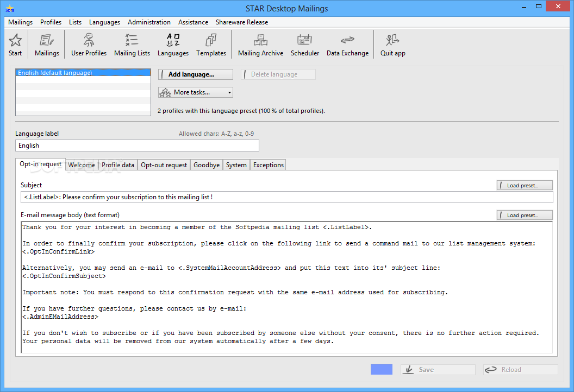574x392 pixels.
Task: Switch to the Opt-in request tab
Action: point(40,164)
